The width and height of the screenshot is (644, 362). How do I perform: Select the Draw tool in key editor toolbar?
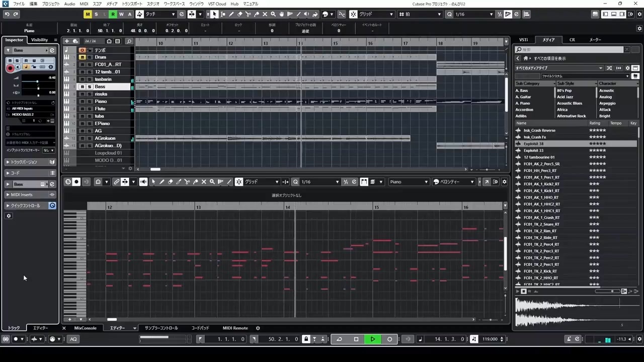(x=162, y=182)
